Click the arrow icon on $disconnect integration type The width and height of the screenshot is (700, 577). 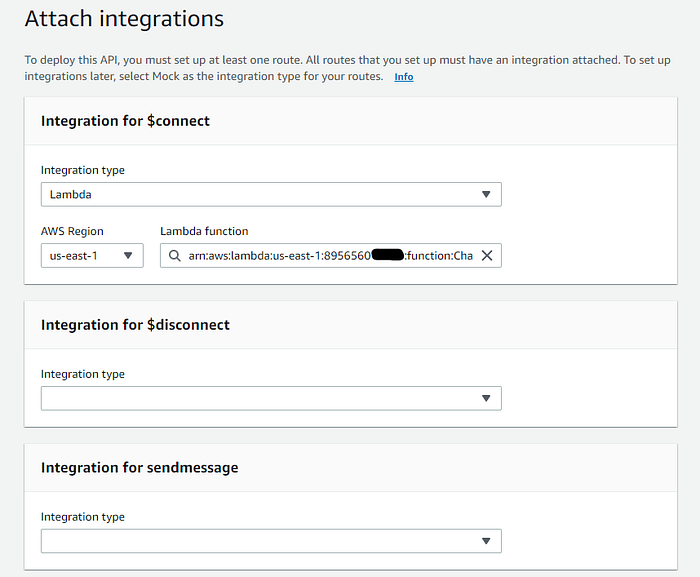click(486, 398)
